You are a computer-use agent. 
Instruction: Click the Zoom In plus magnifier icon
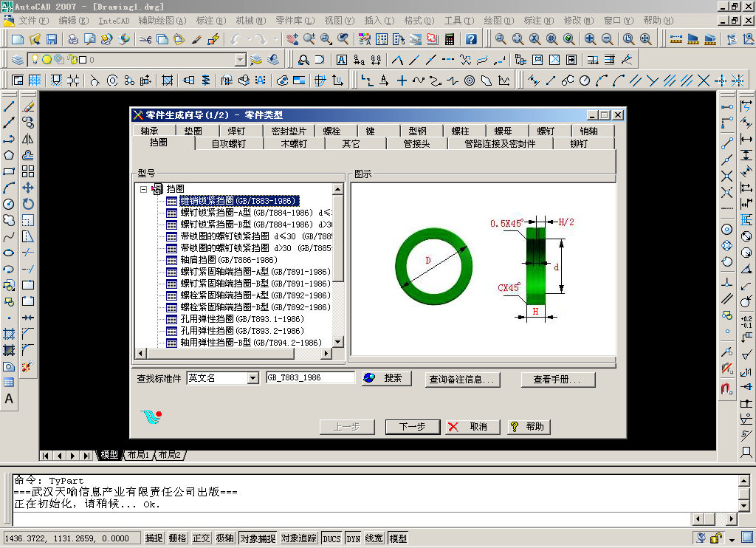click(590, 39)
